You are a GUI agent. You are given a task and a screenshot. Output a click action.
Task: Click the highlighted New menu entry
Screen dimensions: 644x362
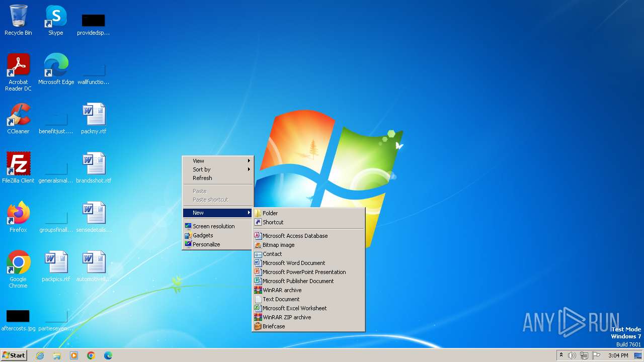[x=218, y=213]
